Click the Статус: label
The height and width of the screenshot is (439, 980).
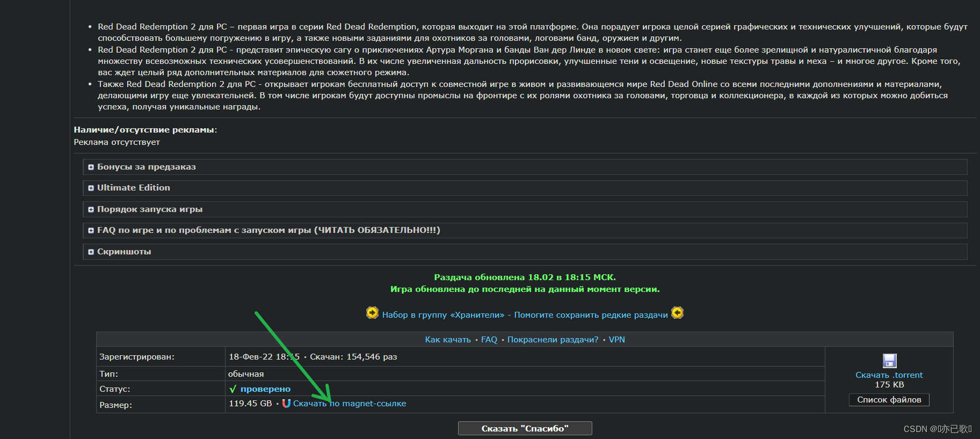click(x=114, y=389)
